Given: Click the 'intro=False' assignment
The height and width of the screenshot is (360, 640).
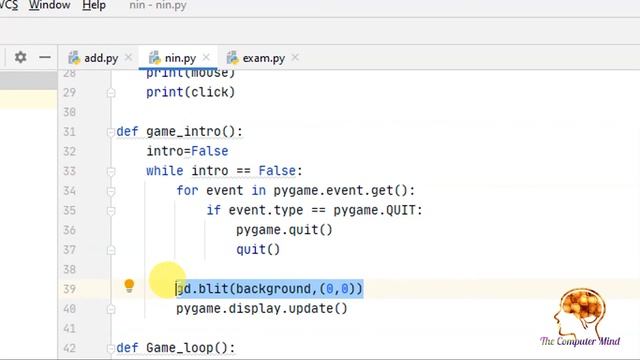Looking at the screenshot, I should [187, 151].
